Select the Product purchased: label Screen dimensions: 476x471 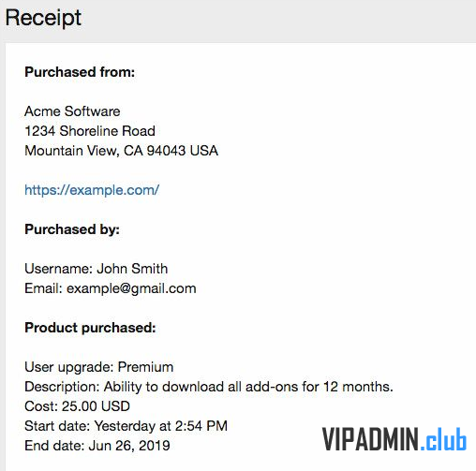coord(90,328)
